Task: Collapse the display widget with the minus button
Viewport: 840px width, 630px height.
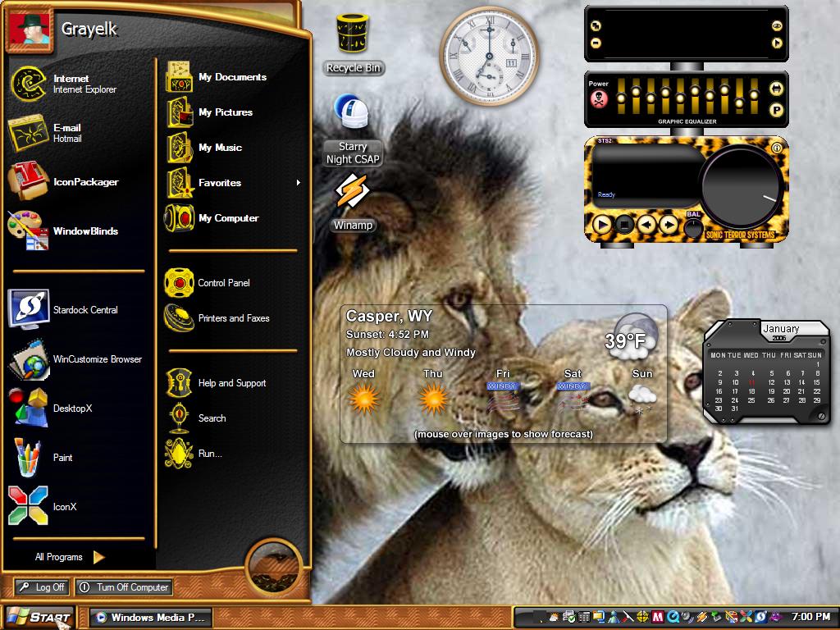Action: point(596,43)
